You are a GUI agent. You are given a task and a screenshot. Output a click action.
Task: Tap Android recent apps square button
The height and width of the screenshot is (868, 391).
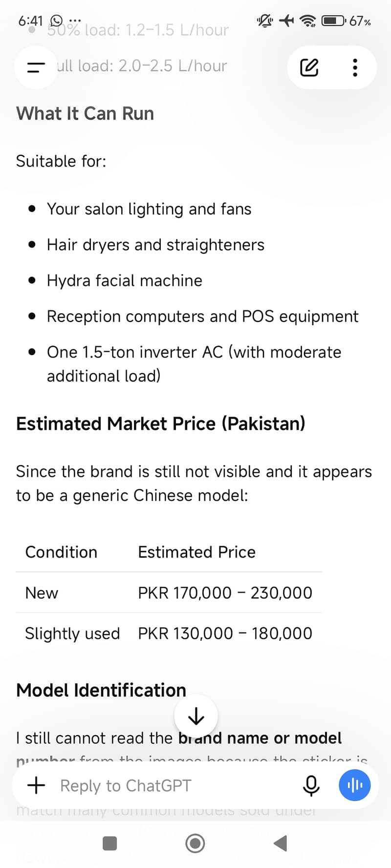(x=110, y=843)
